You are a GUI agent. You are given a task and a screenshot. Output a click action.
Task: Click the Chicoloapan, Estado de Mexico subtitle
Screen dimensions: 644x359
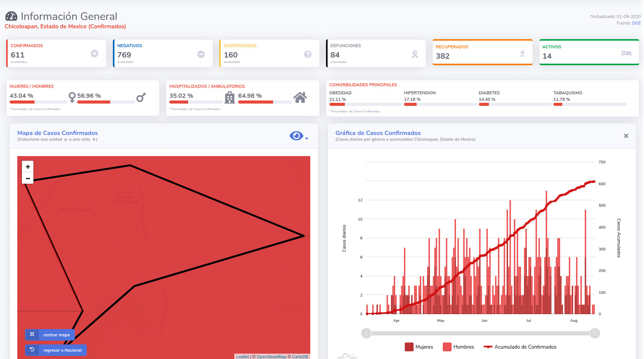[x=65, y=26]
